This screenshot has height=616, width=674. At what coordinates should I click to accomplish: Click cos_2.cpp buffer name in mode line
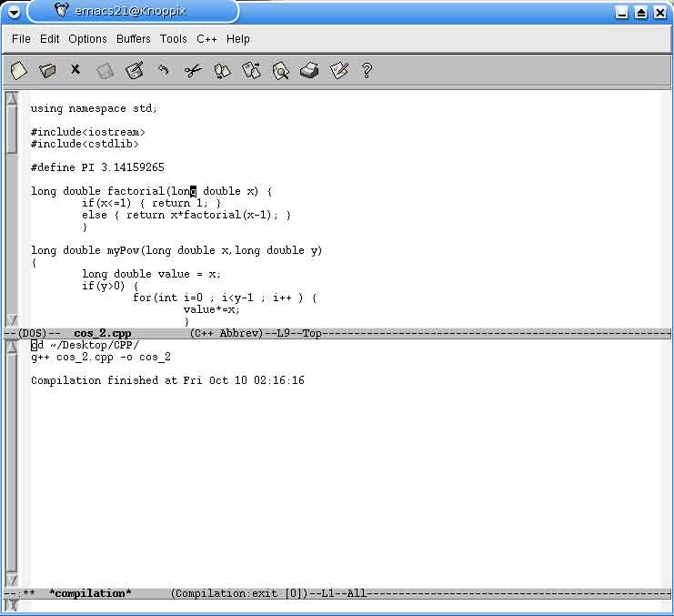tap(102, 334)
